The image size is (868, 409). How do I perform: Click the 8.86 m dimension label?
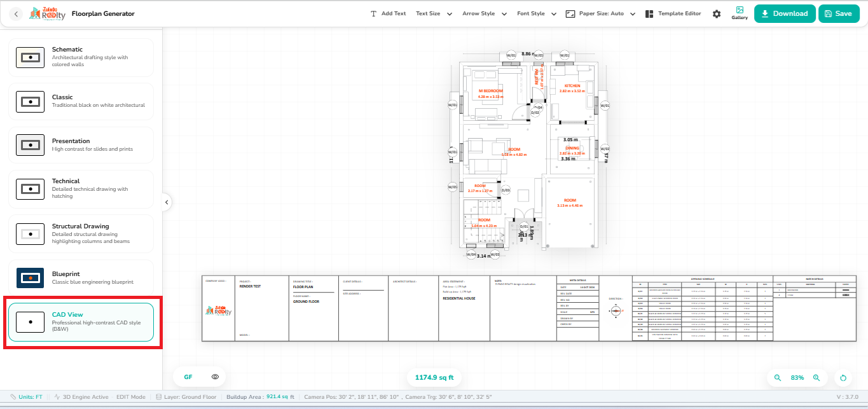[x=527, y=54]
